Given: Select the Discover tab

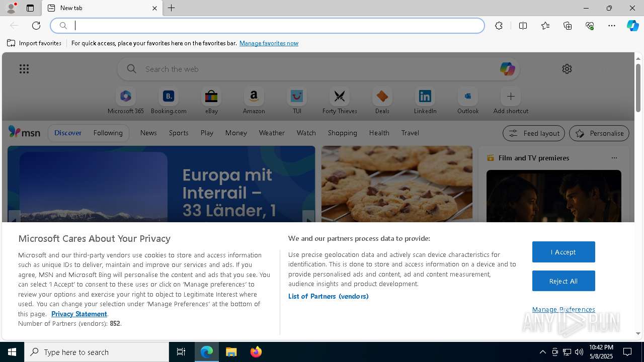Looking at the screenshot, I should pyautogui.click(x=68, y=133).
